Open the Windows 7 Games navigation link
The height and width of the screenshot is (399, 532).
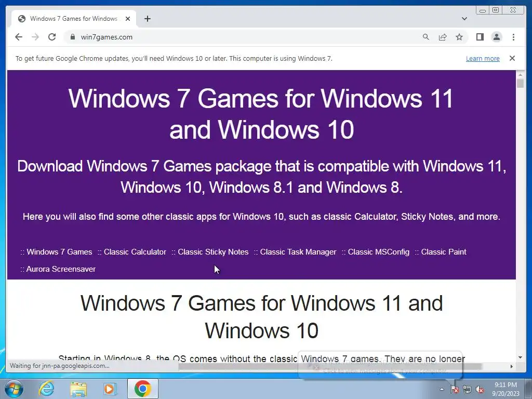(59, 252)
